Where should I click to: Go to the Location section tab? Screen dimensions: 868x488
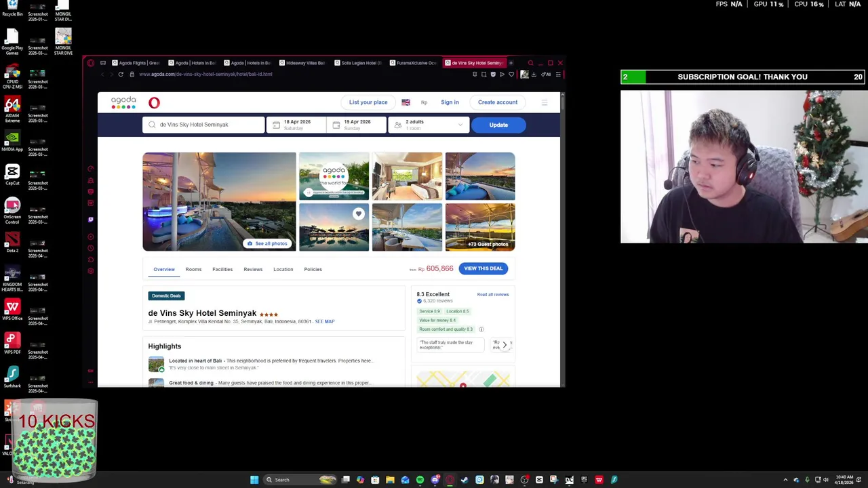(x=283, y=269)
